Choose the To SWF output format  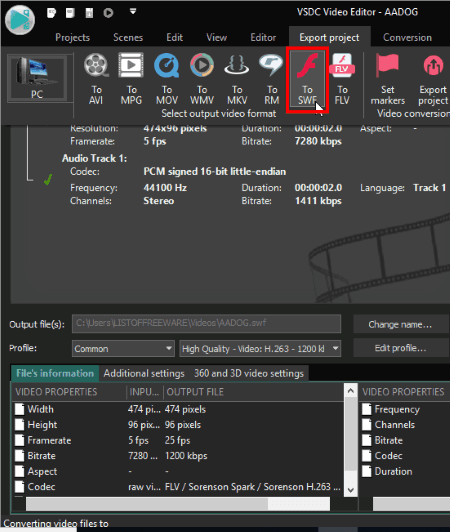(307, 79)
